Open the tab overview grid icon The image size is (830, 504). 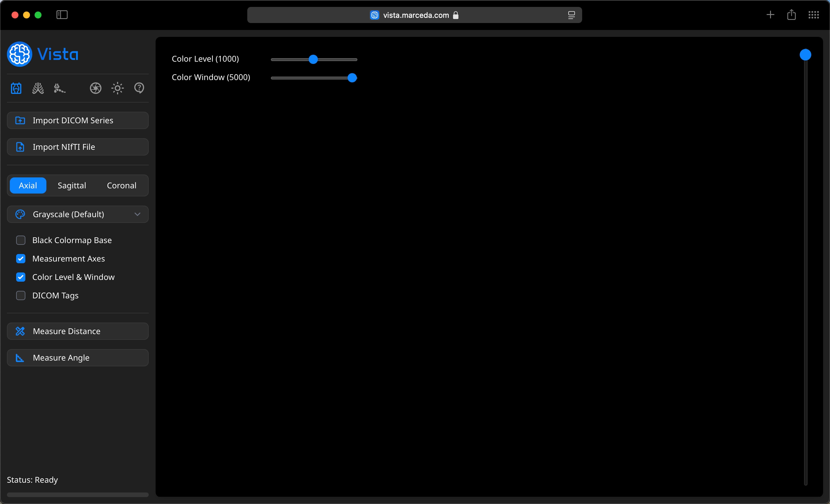814,15
